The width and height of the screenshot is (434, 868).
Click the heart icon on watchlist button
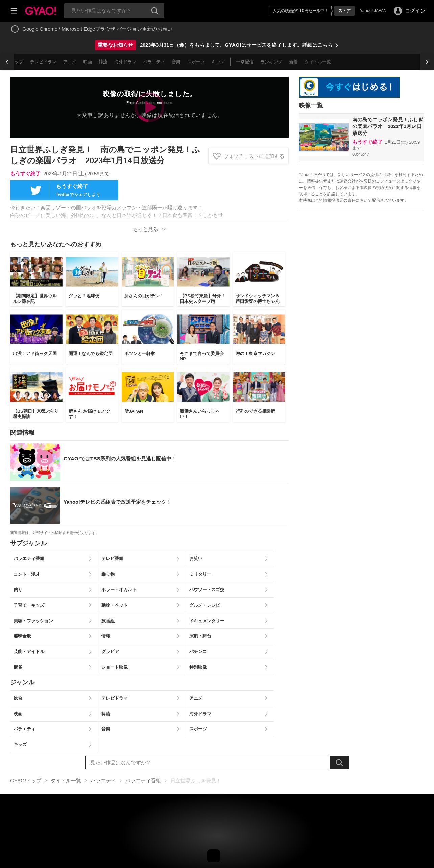point(217,156)
